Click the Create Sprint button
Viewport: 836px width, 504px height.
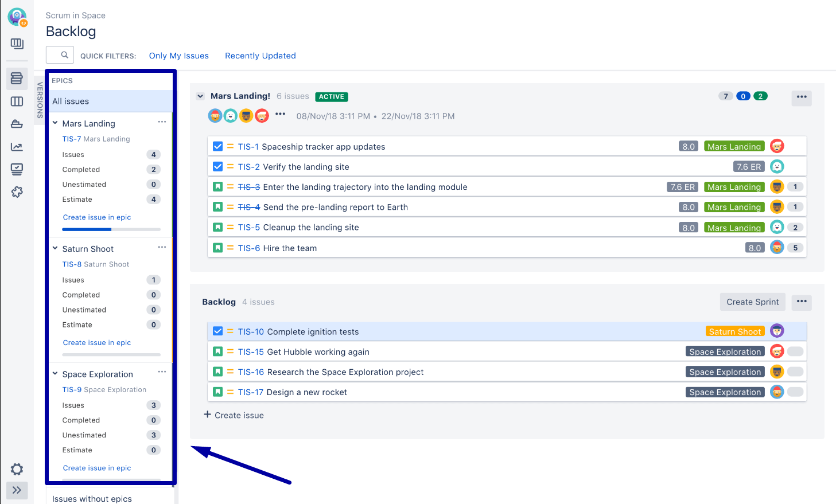point(752,302)
